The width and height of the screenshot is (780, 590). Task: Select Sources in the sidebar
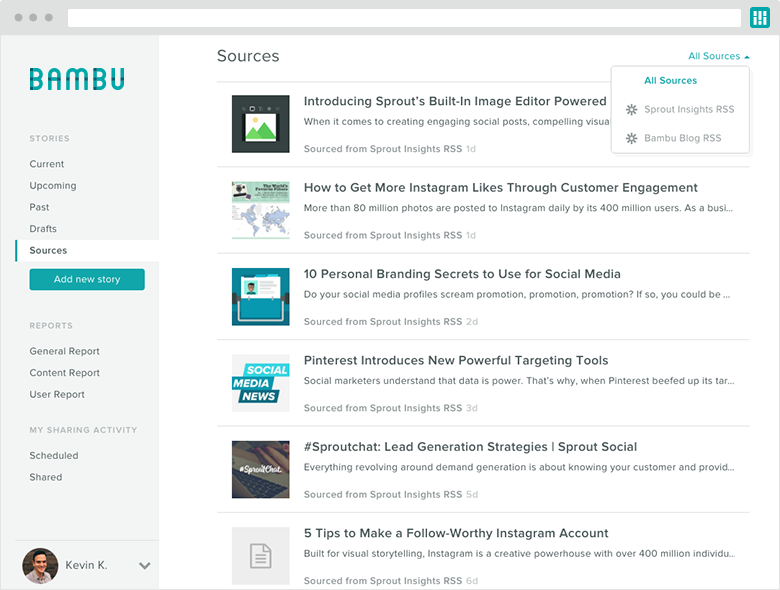[x=88, y=251]
